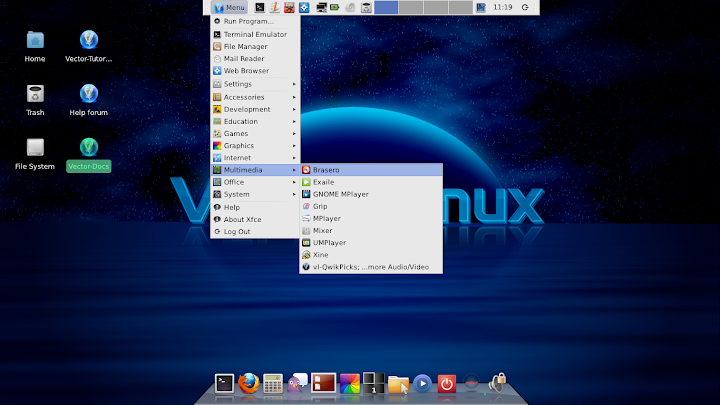Expand the Settings submenu
Image resolution: width=720 pixels, height=405 pixels.
tap(255, 84)
